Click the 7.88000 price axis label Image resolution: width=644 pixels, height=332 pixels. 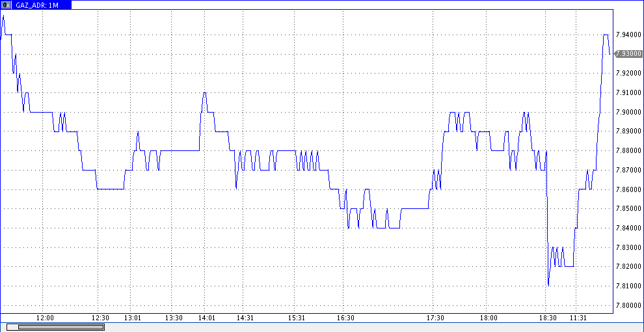629,151
